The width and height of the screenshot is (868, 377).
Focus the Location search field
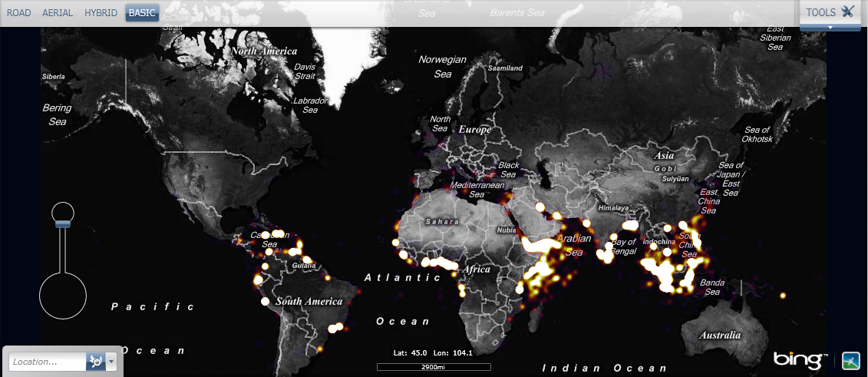pos(48,362)
